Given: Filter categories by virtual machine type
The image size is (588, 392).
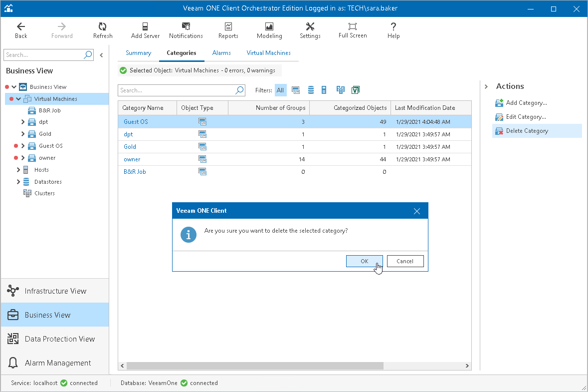Looking at the screenshot, I should coord(296,90).
